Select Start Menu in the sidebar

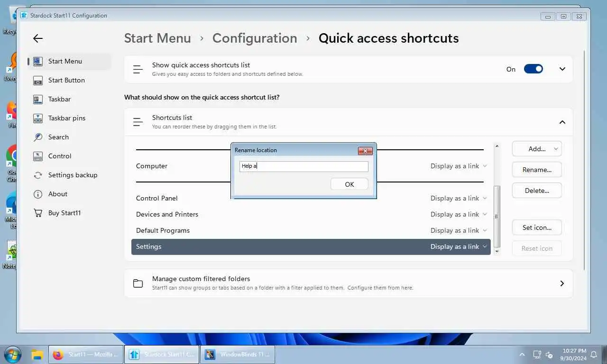coord(70,61)
